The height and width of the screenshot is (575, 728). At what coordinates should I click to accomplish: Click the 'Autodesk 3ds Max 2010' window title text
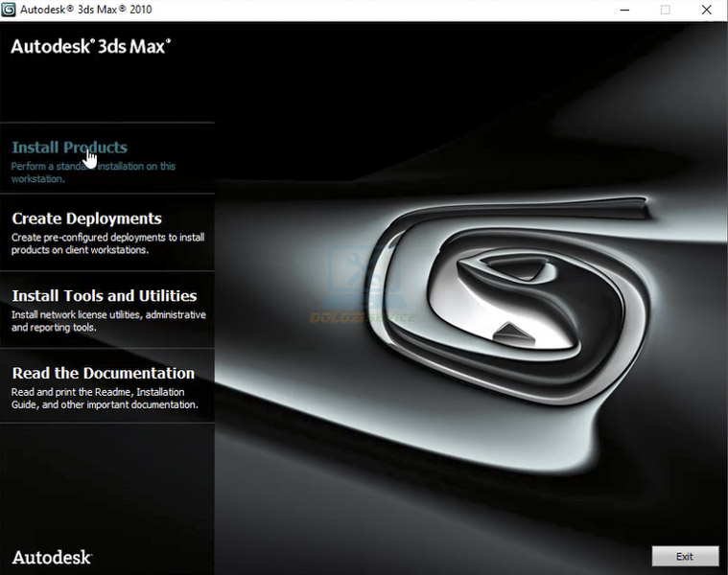tap(84, 10)
